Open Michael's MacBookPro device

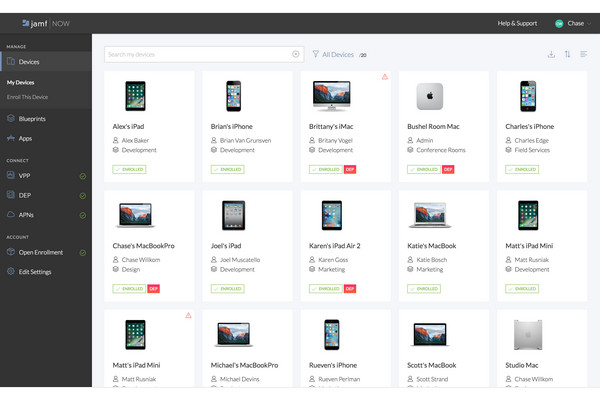click(x=247, y=348)
